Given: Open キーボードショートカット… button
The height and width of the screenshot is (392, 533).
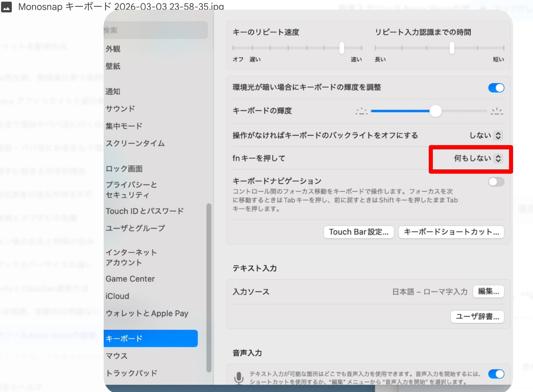Looking at the screenshot, I should [451, 232].
